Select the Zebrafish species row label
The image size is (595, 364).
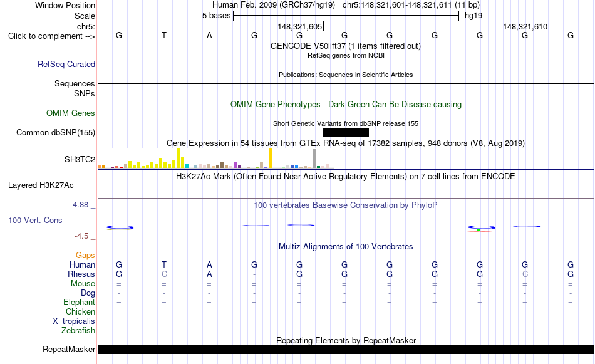coord(78,331)
